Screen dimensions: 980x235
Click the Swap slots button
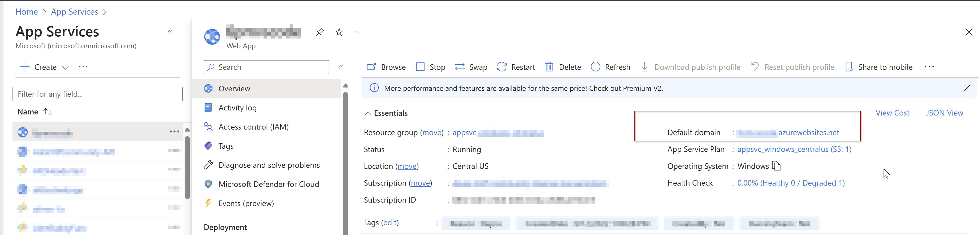point(471,67)
